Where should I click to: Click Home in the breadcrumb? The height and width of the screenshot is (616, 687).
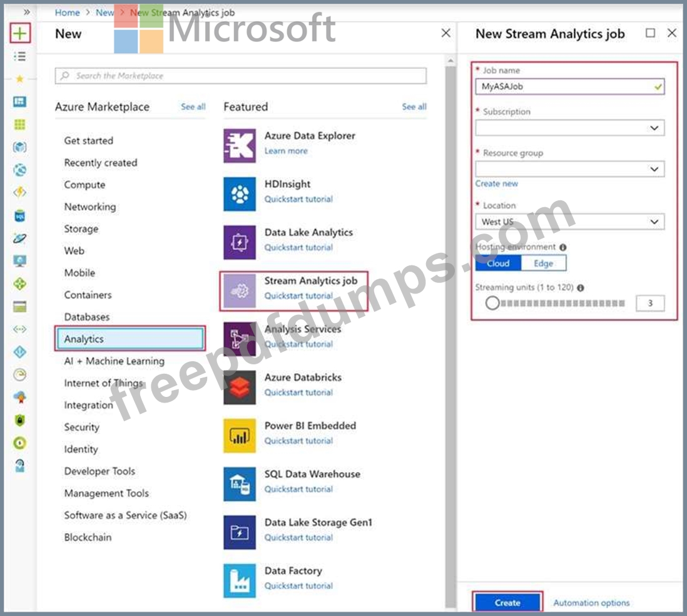coord(67,13)
